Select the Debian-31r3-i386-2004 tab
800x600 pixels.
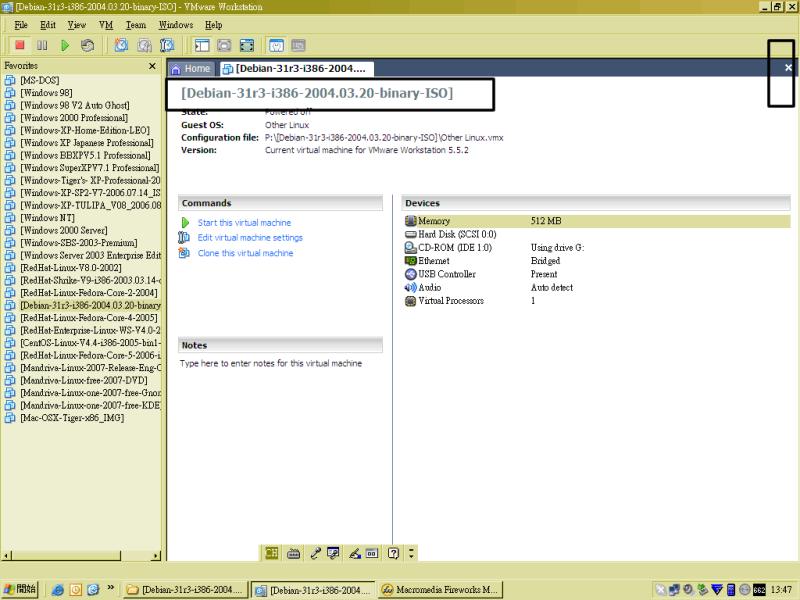[296, 68]
